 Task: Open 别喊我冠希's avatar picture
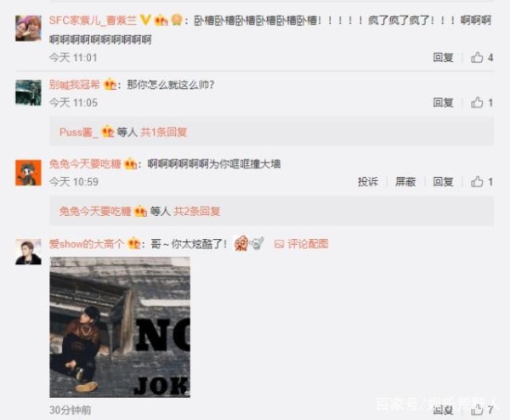(28, 93)
